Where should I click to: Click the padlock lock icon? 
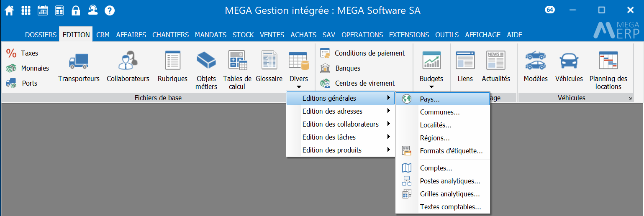point(76,10)
